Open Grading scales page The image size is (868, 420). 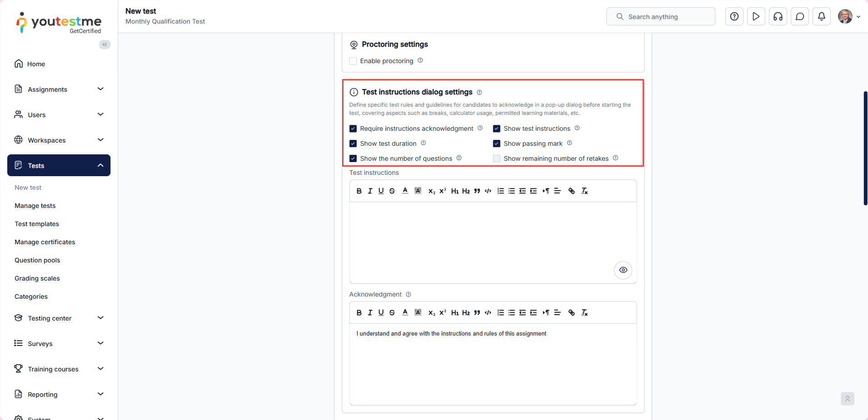coord(37,278)
